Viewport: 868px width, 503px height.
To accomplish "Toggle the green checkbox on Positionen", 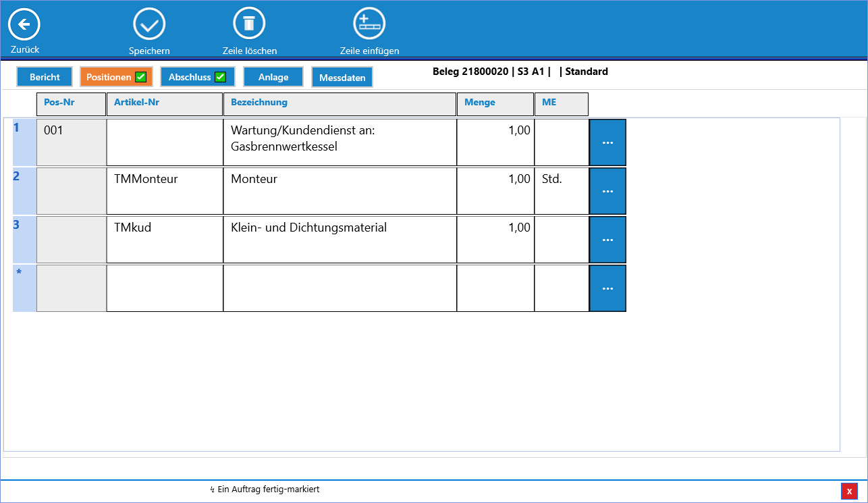I will [x=141, y=77].
